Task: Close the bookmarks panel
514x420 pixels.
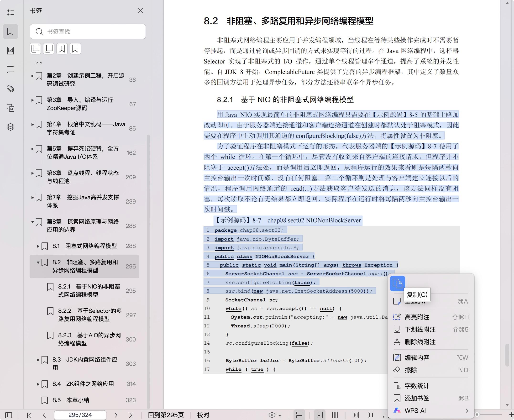Action: click(x=140, y=11)
